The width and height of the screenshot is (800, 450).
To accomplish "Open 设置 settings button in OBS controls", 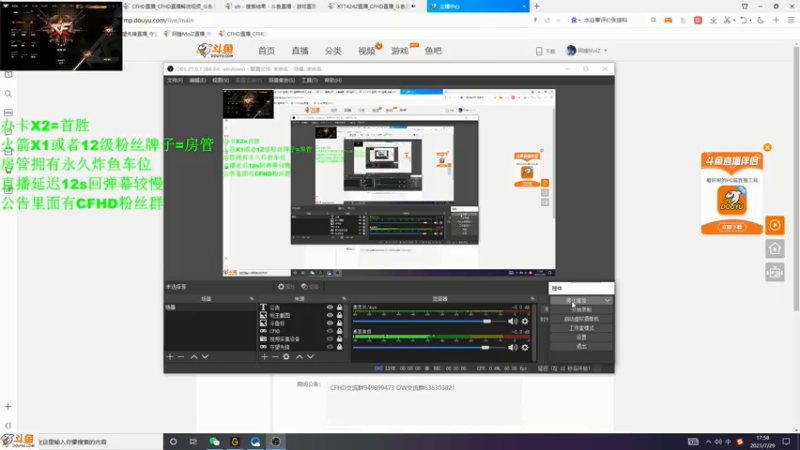I will tap(582, 337).
